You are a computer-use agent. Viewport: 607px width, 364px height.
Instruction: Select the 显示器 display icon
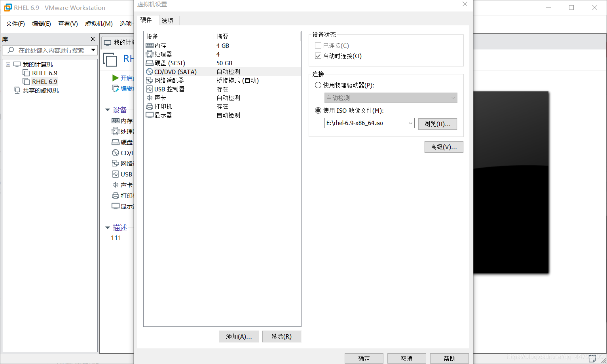pyautogui.click(x=150, y=115)
